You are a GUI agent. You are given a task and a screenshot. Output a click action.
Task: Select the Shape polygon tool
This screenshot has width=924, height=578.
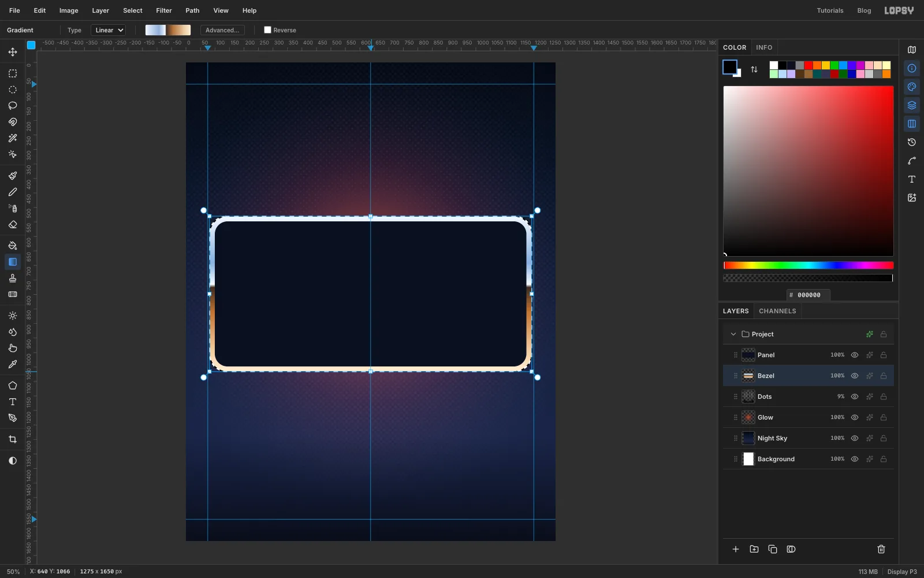tap(13, 386)
